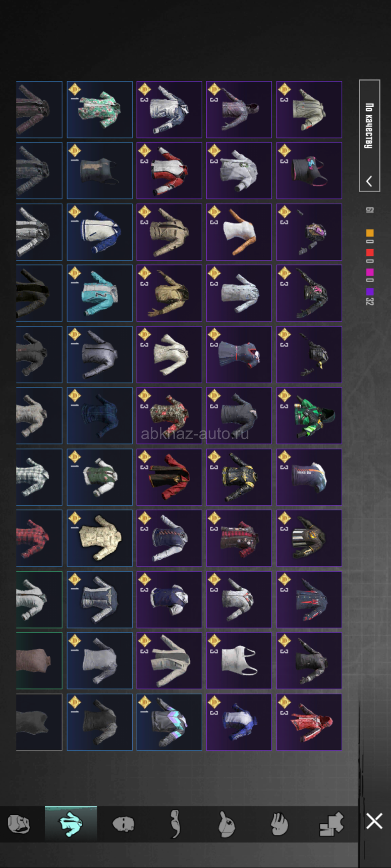
Task: Switch to the hair category icon
Action: coord(175,824)
